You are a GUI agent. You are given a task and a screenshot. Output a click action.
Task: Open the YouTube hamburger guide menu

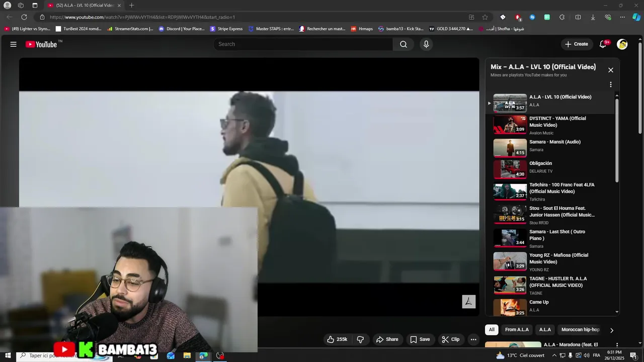pos(14,44)
